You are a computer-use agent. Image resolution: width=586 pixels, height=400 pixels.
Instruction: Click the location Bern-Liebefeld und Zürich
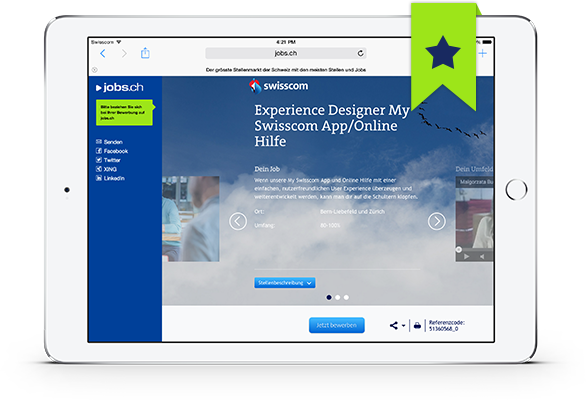352,212
